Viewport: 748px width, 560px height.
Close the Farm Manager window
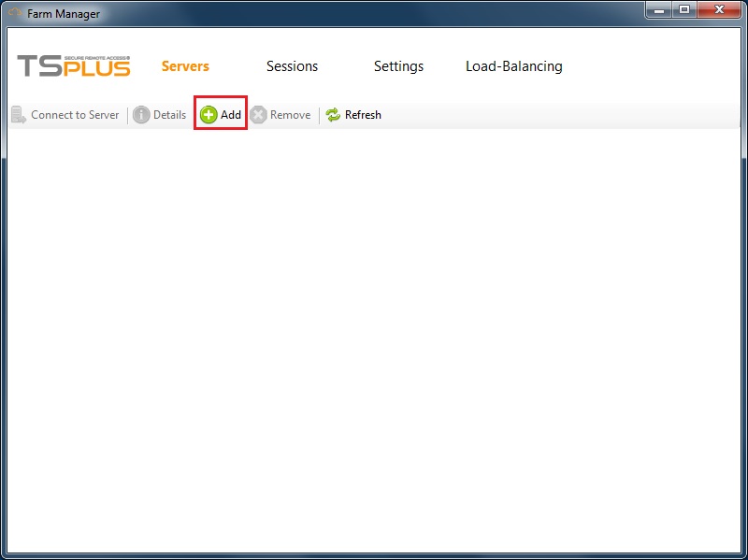tap(719, 10)
